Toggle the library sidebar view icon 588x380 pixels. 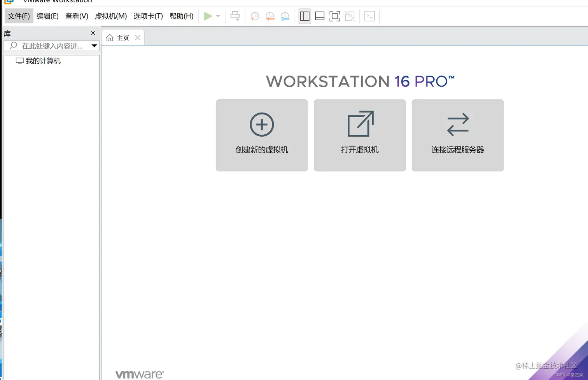(305, 16)
